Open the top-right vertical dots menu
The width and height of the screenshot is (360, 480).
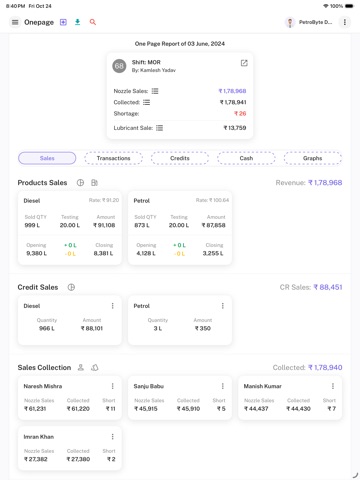coord(345,22)
